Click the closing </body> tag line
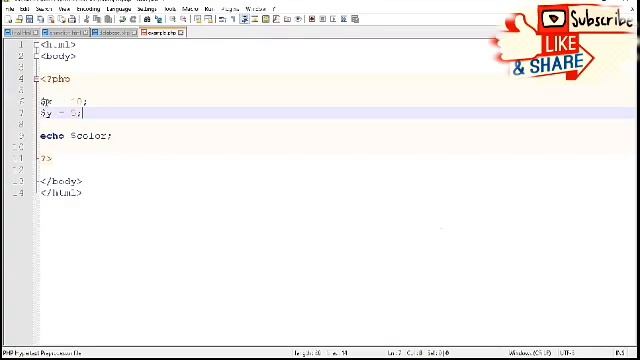The image size is (640, 360). point(61,181)
